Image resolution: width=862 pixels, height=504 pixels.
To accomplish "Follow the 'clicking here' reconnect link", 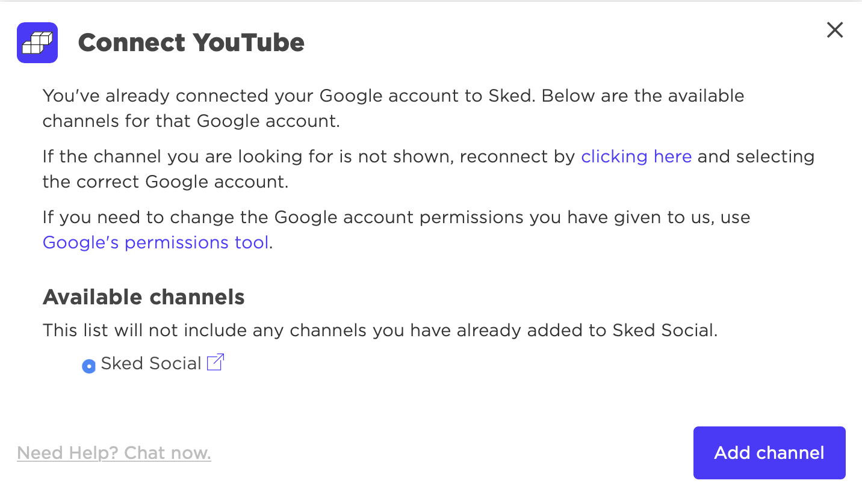I will (636, 156).
